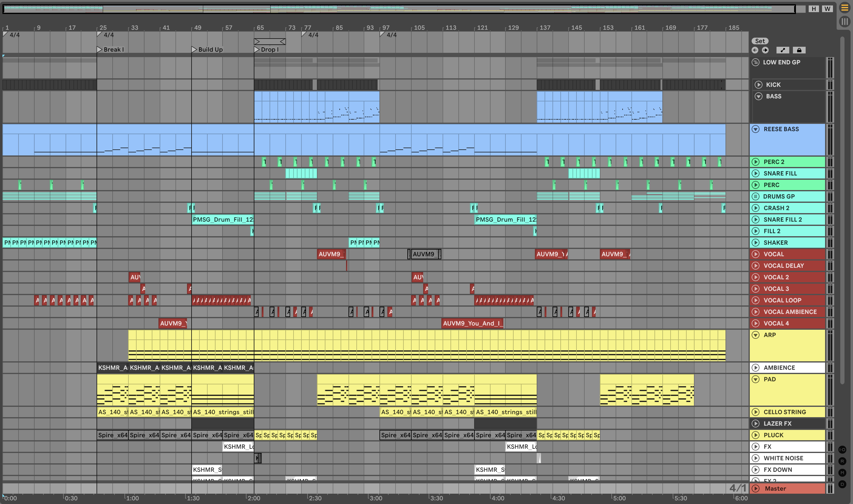Toggle the Lock Envelopes padlock button

coord(799,50)
